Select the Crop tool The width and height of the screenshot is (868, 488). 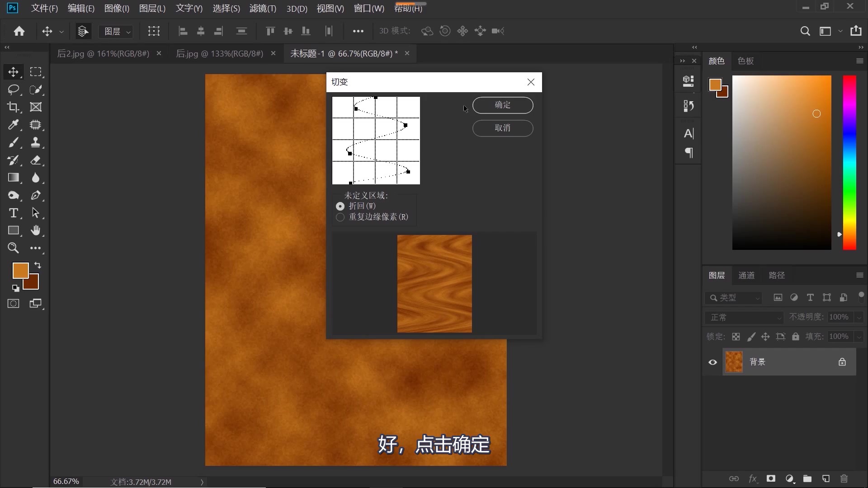14,107
